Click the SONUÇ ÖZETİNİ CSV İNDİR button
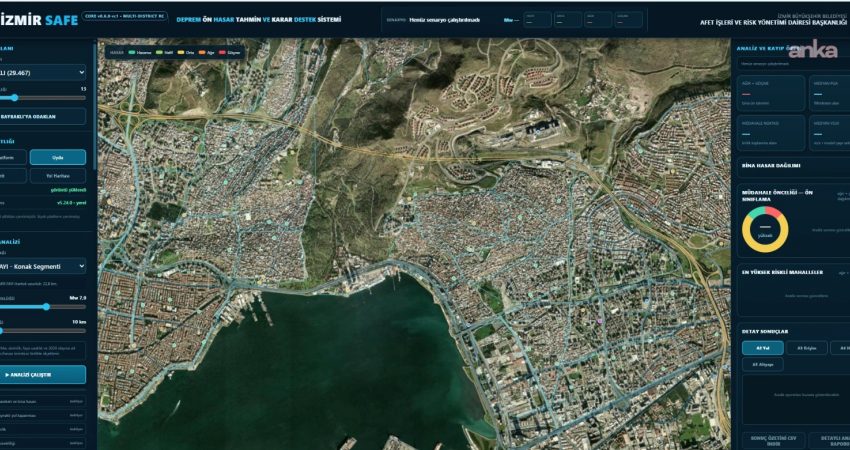This screenshot has width=850, height=450. [x=774, y=441]
